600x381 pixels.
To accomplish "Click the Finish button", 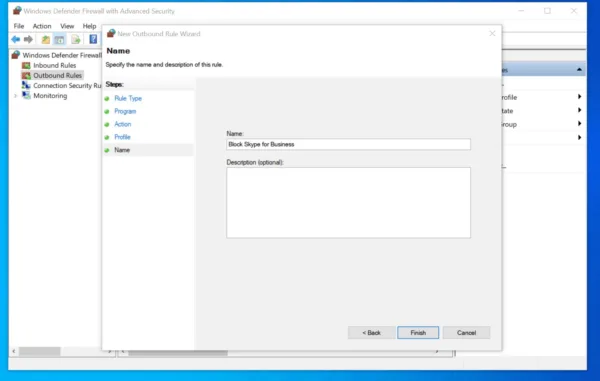I will (x=418, y=332).
